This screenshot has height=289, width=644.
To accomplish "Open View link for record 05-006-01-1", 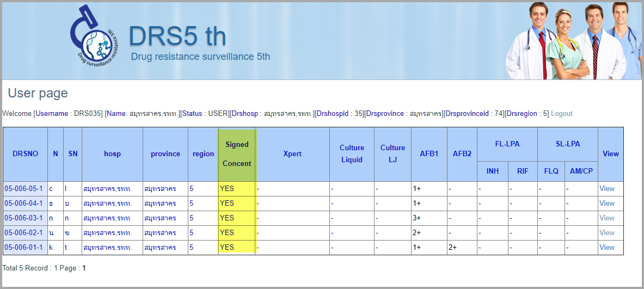I will 606,248.
